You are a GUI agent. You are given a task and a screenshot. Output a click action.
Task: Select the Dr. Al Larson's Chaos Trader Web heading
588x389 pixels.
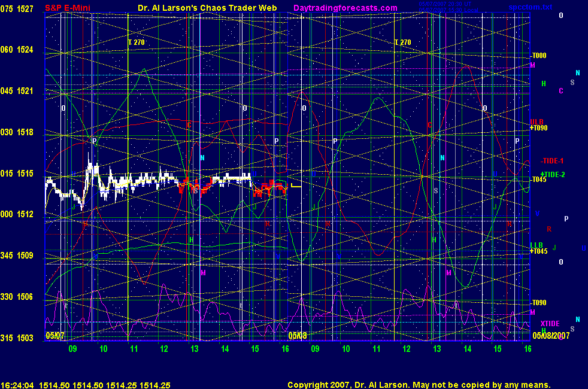(207, 8)
